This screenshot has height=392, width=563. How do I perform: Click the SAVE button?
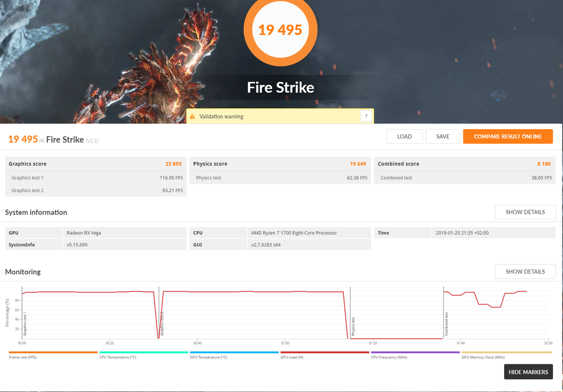(x=443, y=137)
